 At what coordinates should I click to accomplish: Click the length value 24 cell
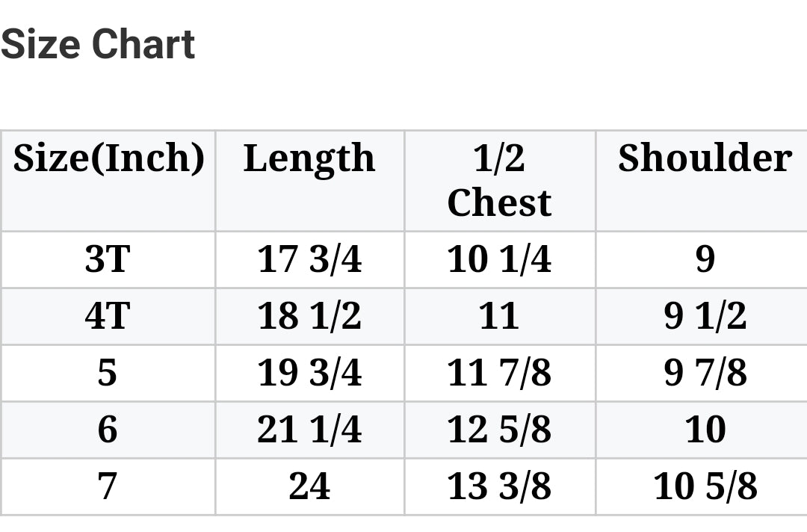pyautogui.click(x=309, y=486)
